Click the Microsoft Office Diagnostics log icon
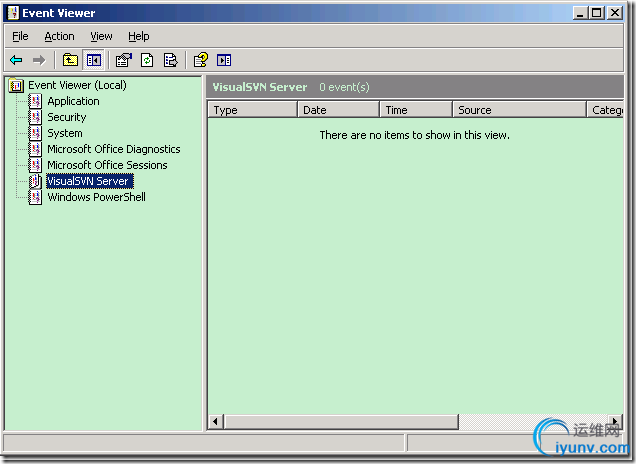The image size is (636, 464). (x=36, y=149)
